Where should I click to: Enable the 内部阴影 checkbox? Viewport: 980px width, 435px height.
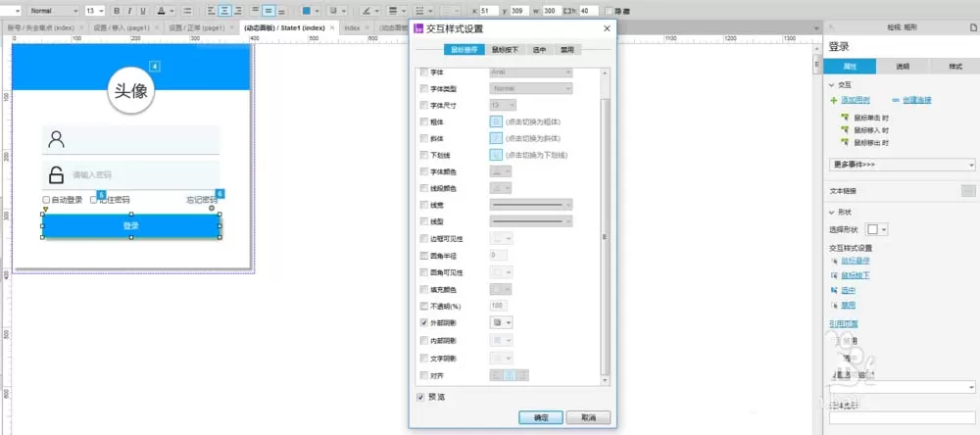(x=424, y=341)
